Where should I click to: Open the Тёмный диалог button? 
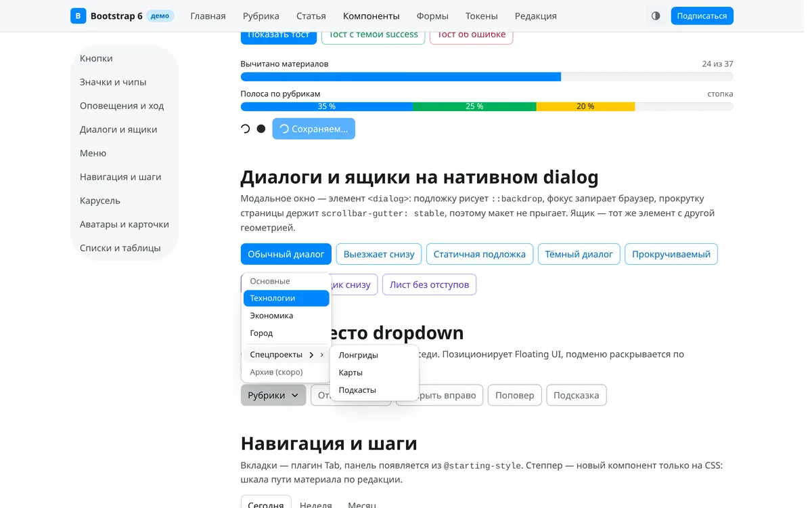[x=579, y=254]
